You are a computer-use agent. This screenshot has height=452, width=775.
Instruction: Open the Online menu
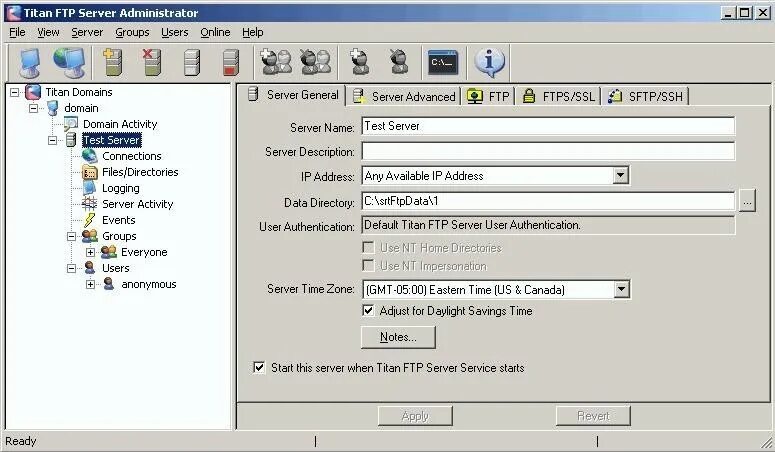(x=215, y=32)
